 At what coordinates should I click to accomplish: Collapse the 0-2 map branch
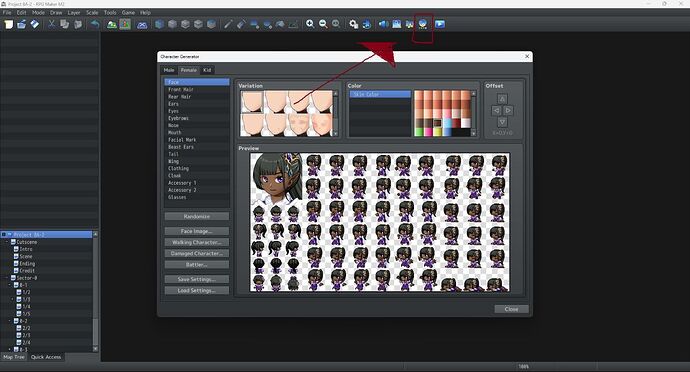[10, 321]
